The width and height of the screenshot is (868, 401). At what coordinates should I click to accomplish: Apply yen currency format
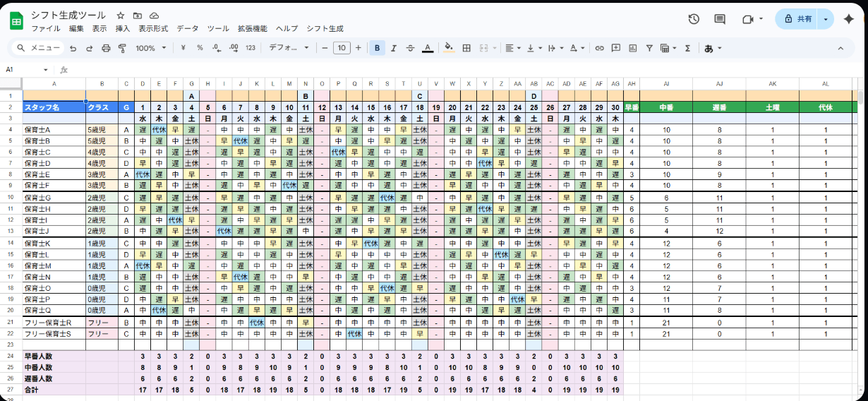click(183, 48)
